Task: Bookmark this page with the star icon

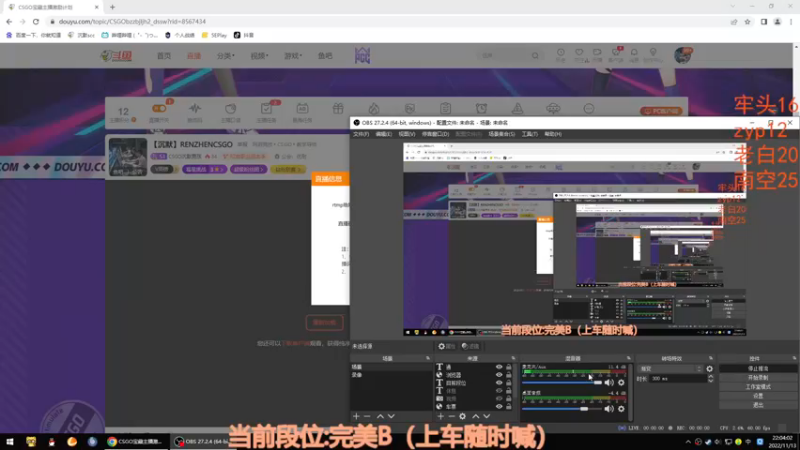Action: coord(747,22)
